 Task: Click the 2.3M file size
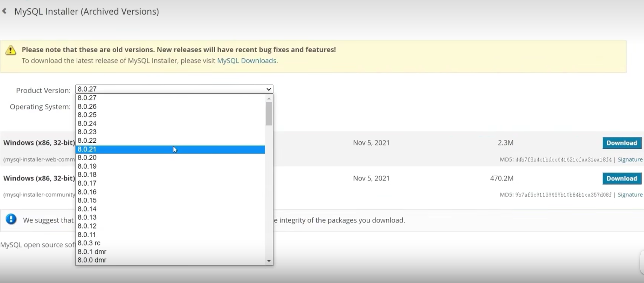pyautogui.click(x=506, y=143)
